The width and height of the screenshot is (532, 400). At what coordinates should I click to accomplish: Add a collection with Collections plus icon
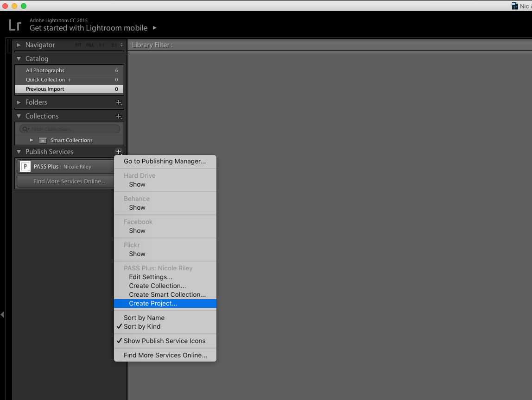coord(119,116)
